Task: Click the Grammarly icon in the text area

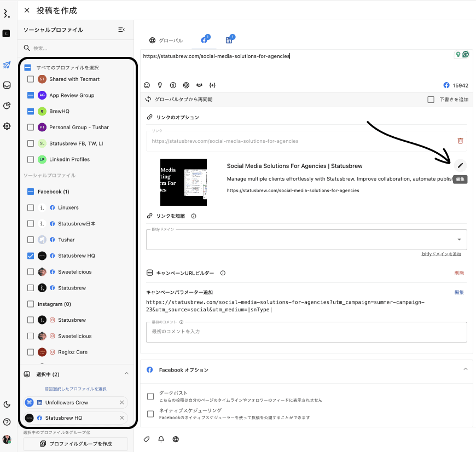Action: point(466,54)
